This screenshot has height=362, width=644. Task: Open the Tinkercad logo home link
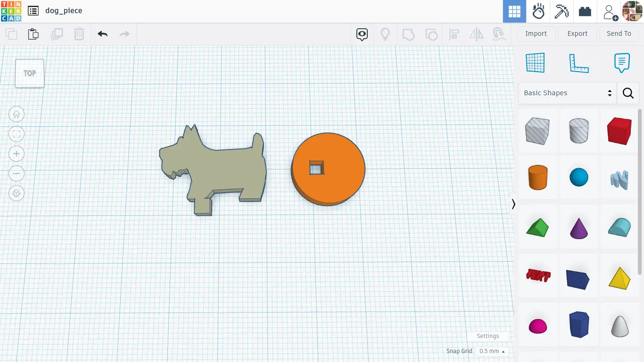(11, 11)
